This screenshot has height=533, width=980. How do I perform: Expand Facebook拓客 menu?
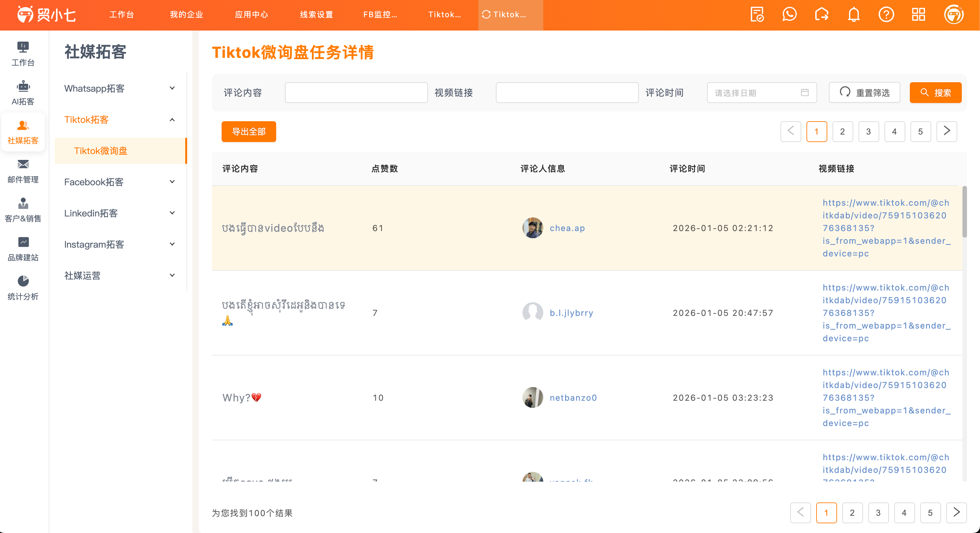120,182
